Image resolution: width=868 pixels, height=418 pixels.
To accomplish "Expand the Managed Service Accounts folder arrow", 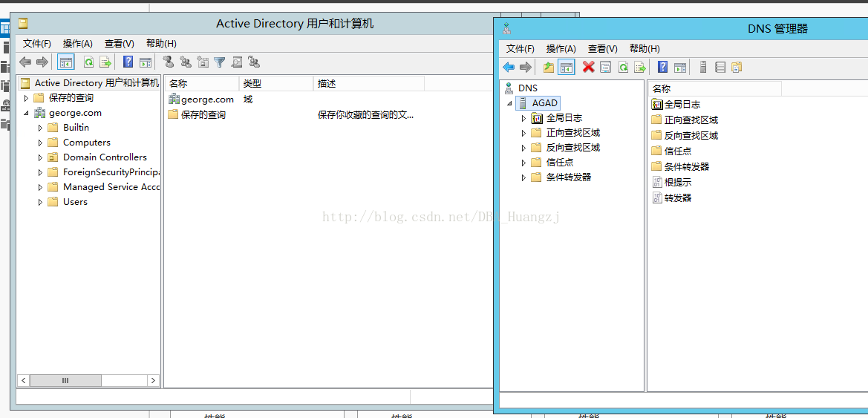I will pyautogui.click(x=40, y=187).
